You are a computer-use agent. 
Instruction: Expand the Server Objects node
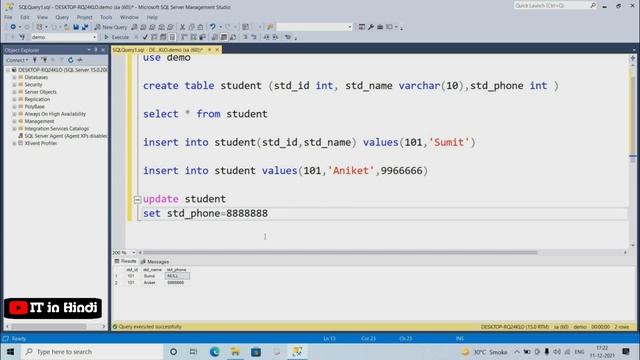click(x=14, y=92)
